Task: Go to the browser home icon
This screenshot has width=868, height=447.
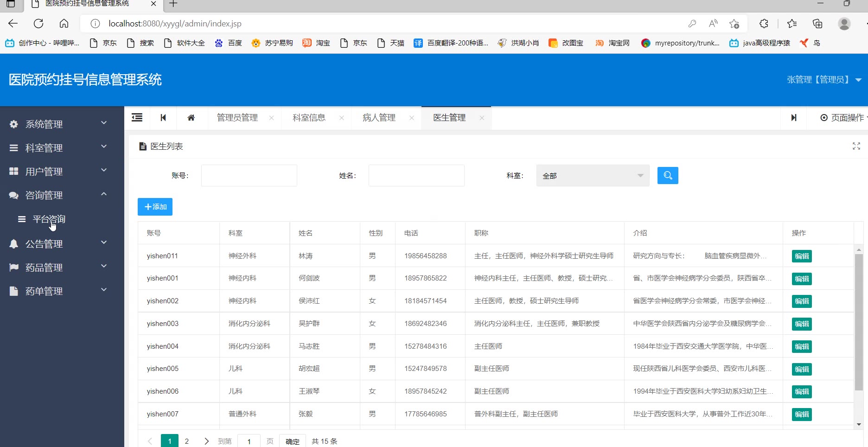Action: pos(64,23)
